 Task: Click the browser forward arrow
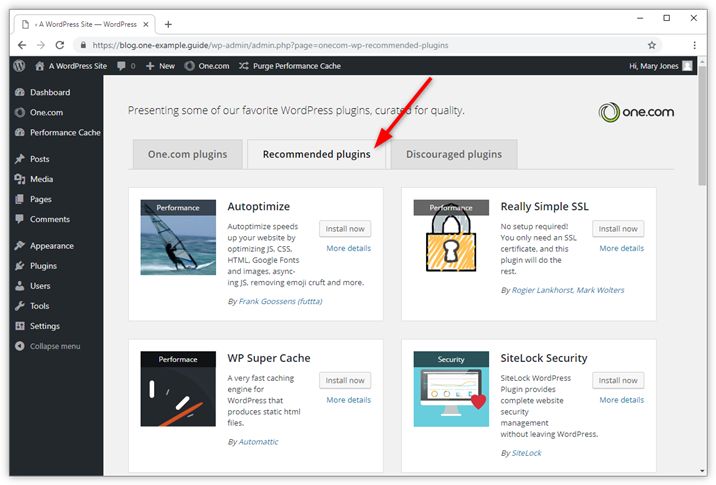[41, 45]
